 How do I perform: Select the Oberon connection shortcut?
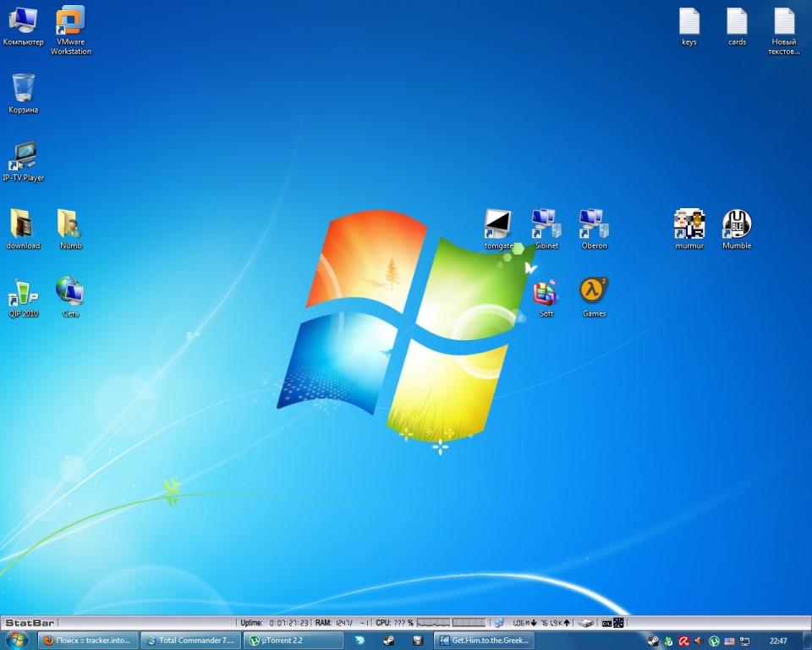(594, 229)
